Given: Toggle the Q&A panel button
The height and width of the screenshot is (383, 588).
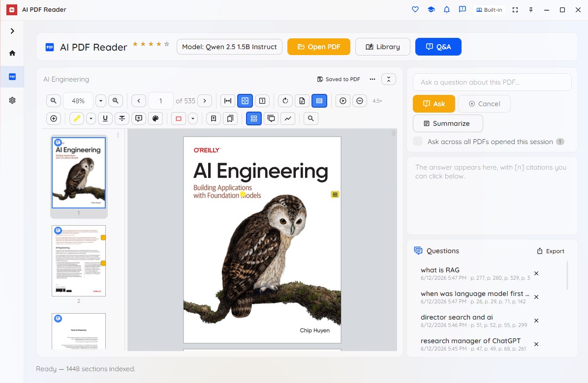Looking at the screenshot, I should click(438, 47).
